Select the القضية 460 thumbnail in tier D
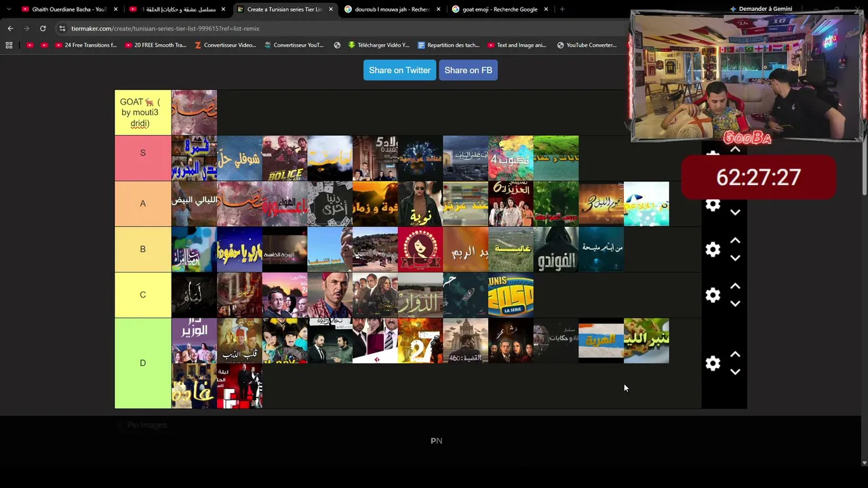The height and width of the screenshot is (488, 868). [465, 340]
